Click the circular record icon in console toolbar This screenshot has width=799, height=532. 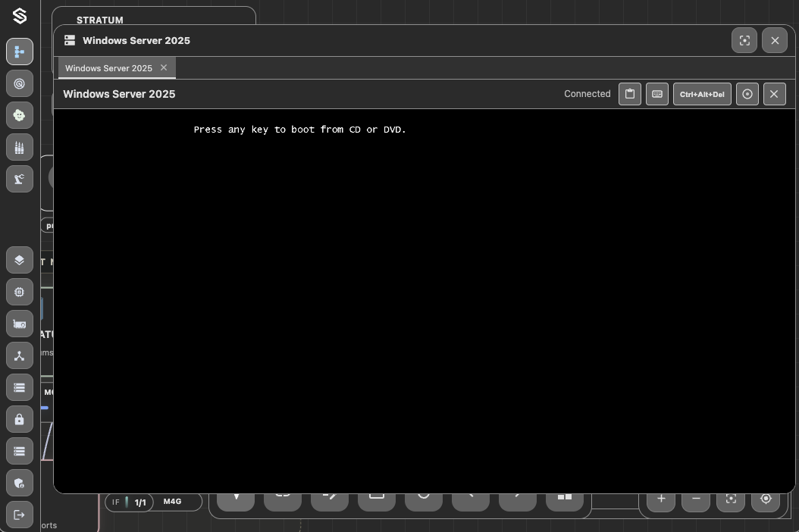coord(747,94)
